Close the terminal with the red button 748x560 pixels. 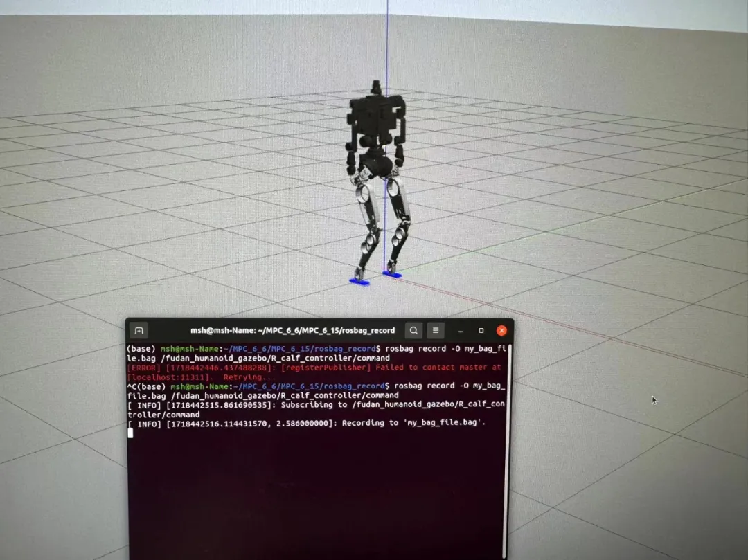pyautogui.click(x=501, y=331)
